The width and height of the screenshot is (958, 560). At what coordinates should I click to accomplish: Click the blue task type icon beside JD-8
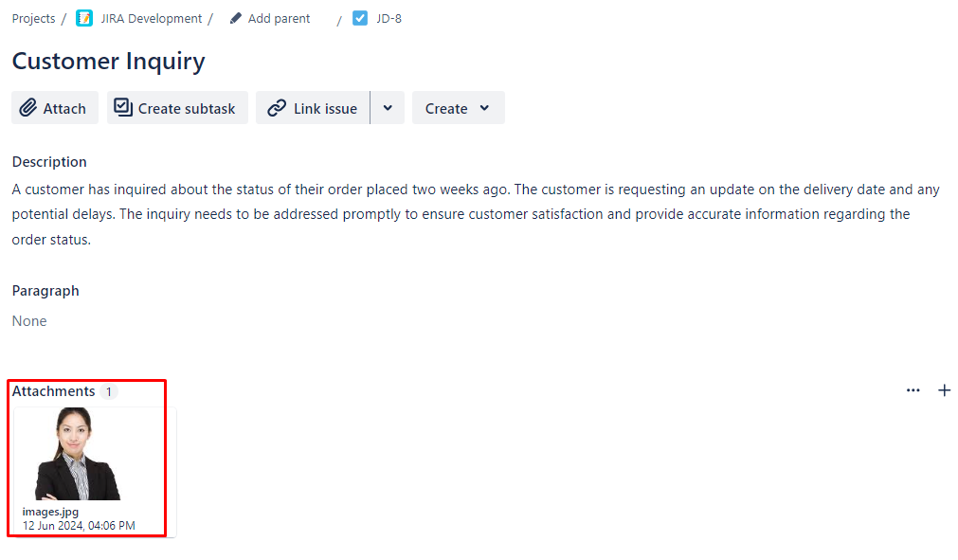click(360, 18)
